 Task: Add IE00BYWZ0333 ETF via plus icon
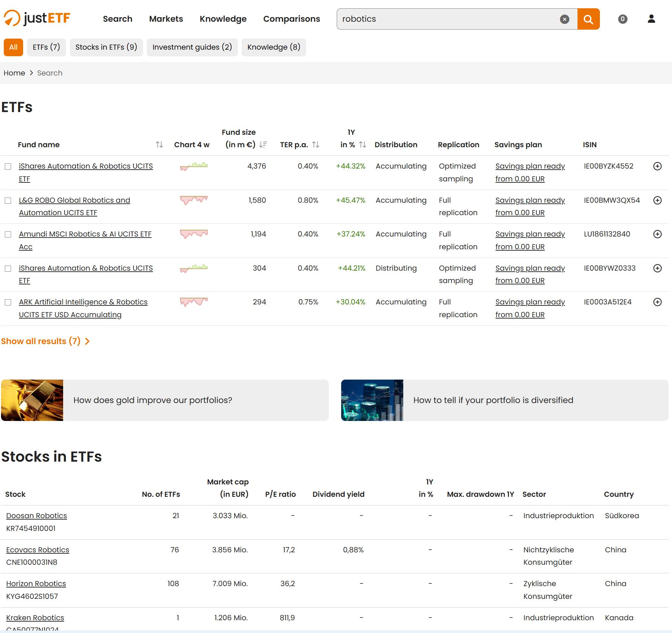(x=658, y=268)
